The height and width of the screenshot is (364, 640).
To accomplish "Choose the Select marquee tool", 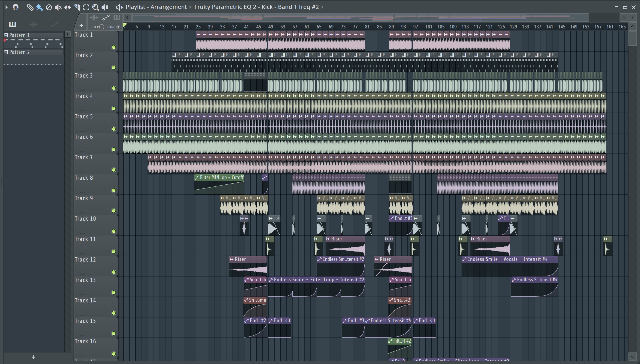I will pyautogui.click(x=86, y=7).
